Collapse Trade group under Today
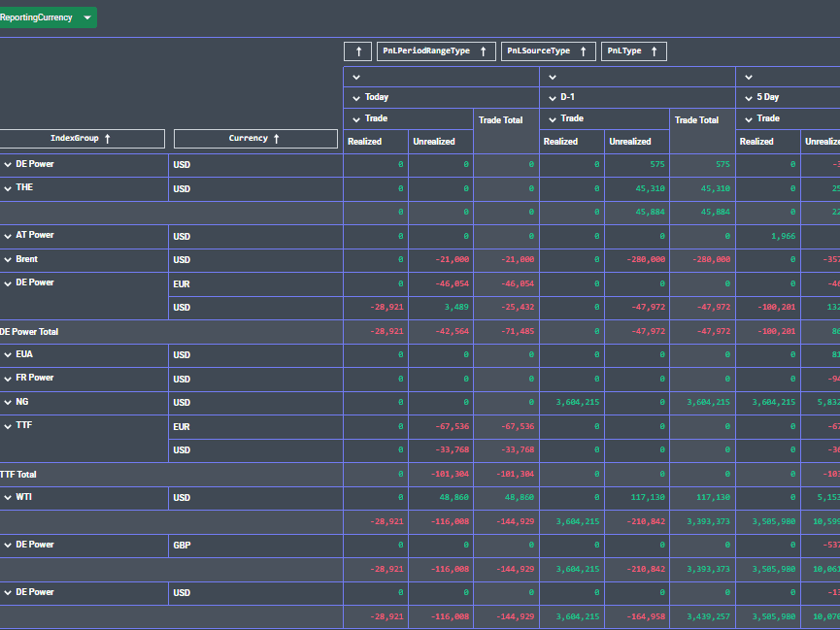The width and height of the screenshot is (840, 630). pos(356,118)
